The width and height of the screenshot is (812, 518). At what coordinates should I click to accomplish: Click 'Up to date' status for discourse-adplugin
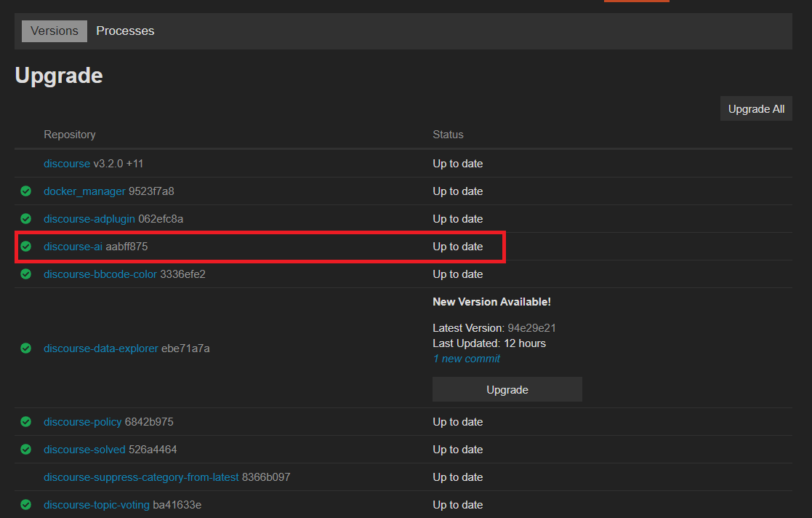pyautogui.click(x=458, y=219)
